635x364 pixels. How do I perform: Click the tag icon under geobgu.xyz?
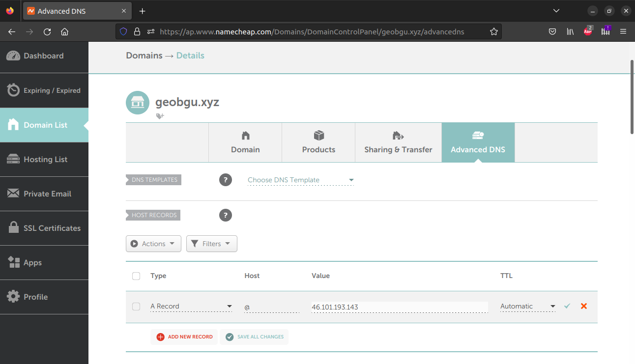tap(160, 116)
